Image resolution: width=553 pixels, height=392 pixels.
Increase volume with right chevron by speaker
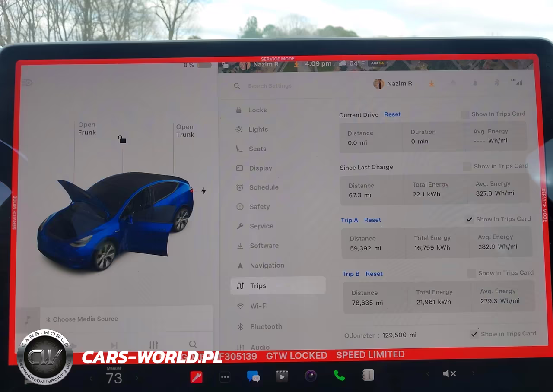[473, 373]
